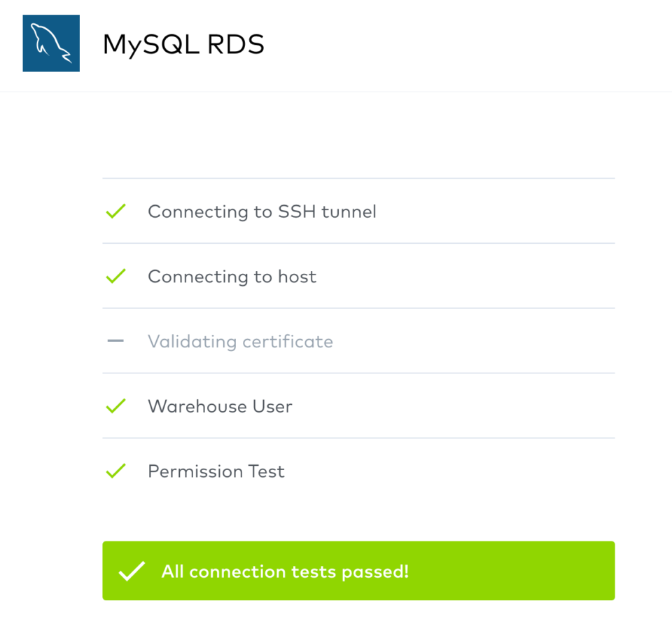The image size is (672, 622).
Task: Toggle the skipped status of Validating certificate
Action: tap(115, 341)
